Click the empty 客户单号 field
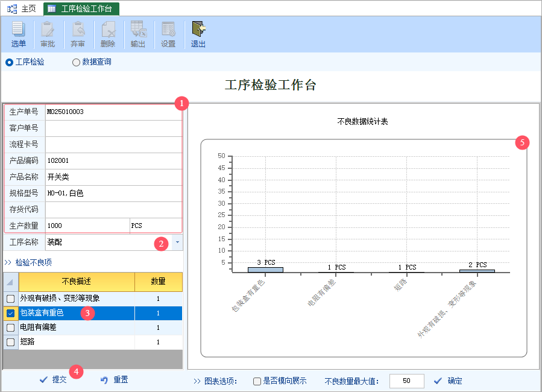This screenshot has height=392, width=542. (x=114, y=128)
